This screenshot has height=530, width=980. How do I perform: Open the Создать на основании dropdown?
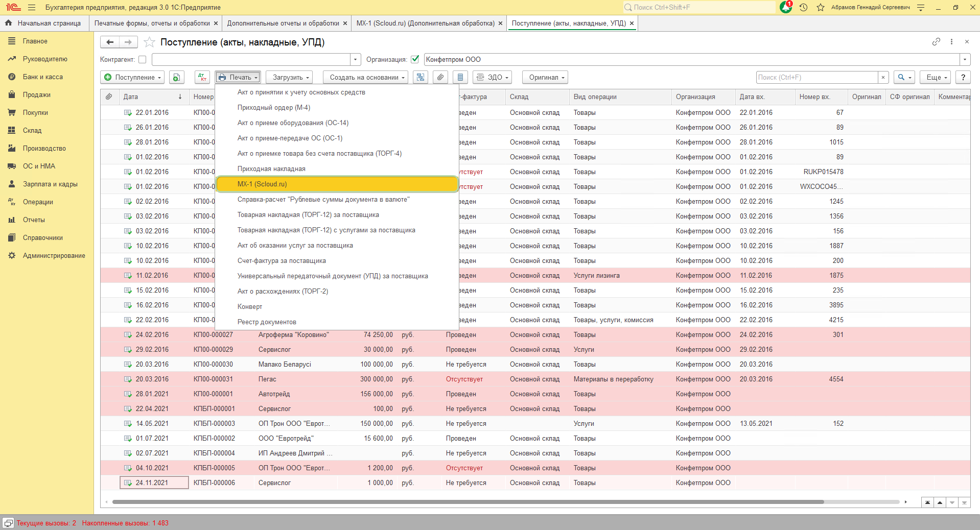click(366, 78)
